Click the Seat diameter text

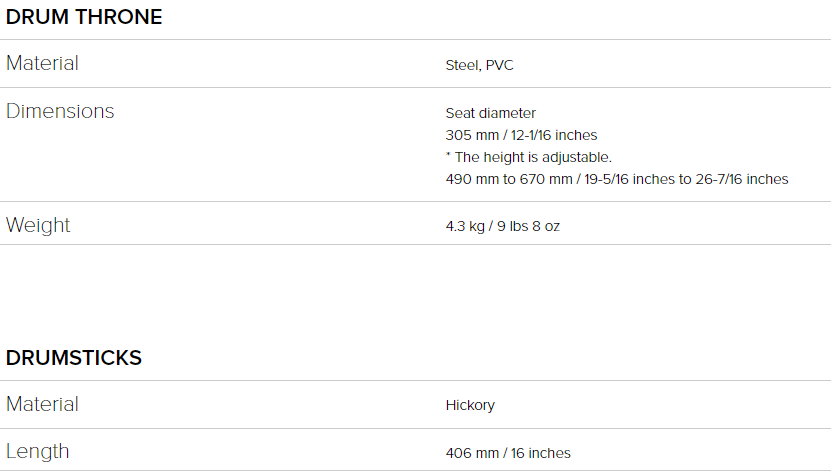click(490, 113)
